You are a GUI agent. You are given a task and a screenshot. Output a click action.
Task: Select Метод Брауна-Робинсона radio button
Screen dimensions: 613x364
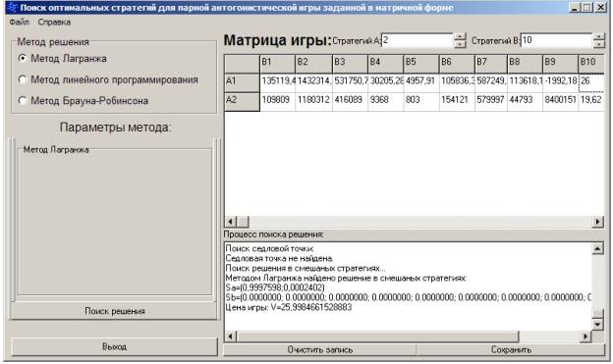tap(23, 101)
